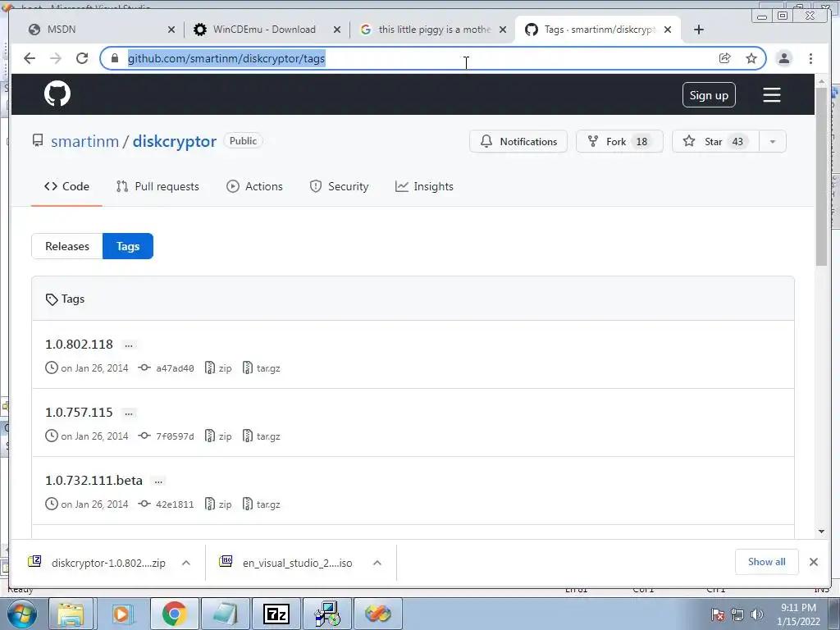Open commit a47ad40
The width and height of the screenshot is (840, 630).
point(175,368)
